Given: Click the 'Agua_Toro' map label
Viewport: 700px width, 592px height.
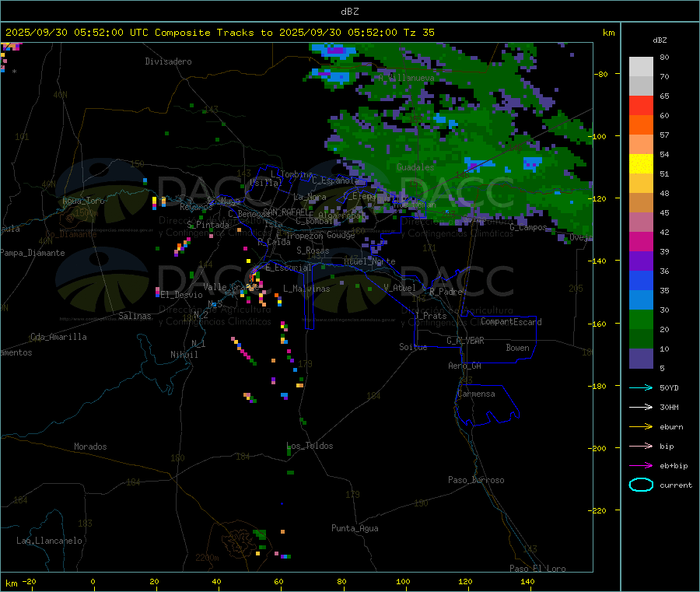Looking at the screenshot, I should pos(83,201).
